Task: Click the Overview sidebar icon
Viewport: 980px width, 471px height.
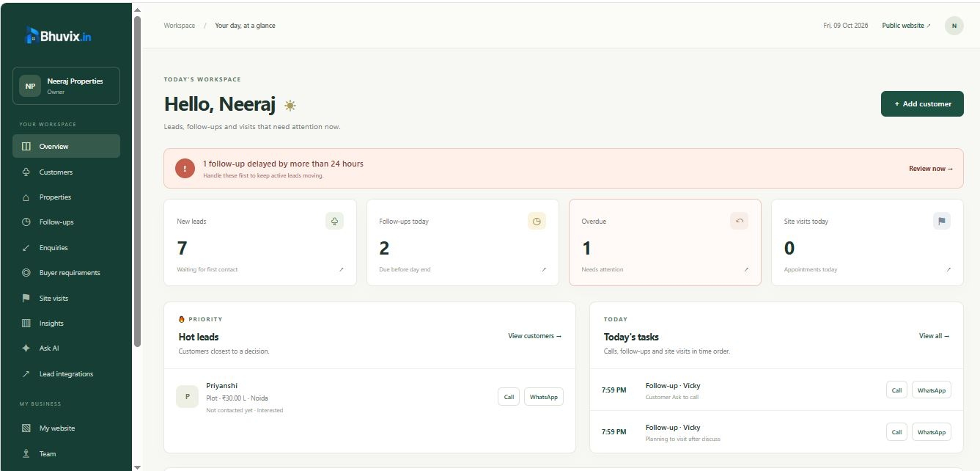Action: coord(26,146)
